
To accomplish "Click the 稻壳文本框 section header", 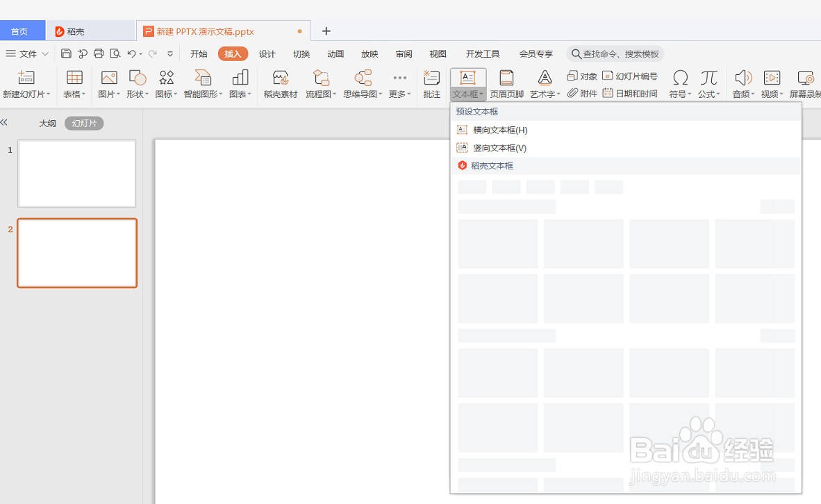I will point(626,165).
